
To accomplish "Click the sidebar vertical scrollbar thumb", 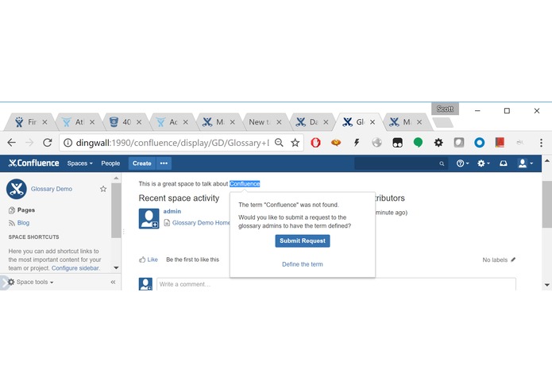I will point(116,210).
